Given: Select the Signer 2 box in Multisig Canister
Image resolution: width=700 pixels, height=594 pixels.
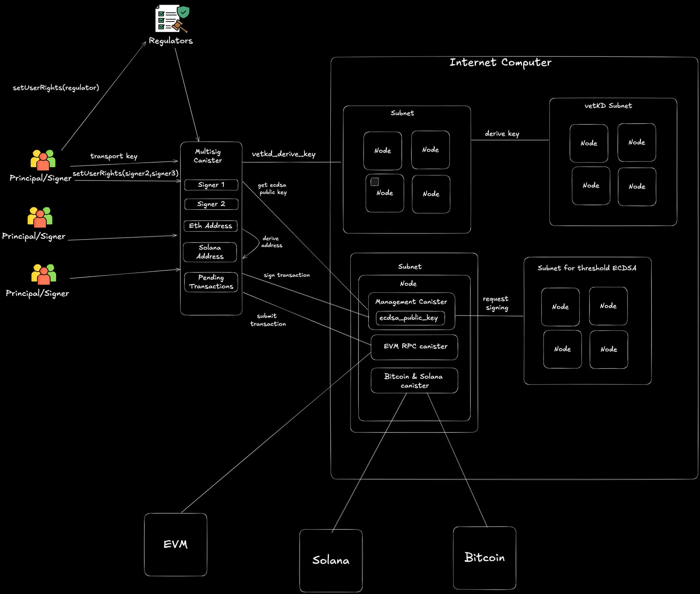Looking at the screenshot, I should (x=211, y=204).
